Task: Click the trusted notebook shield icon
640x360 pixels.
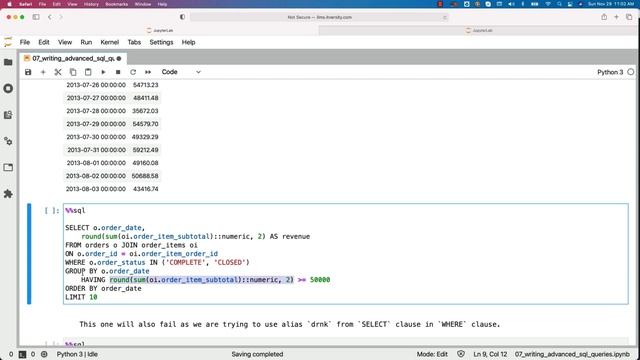Action: (461, 354)
